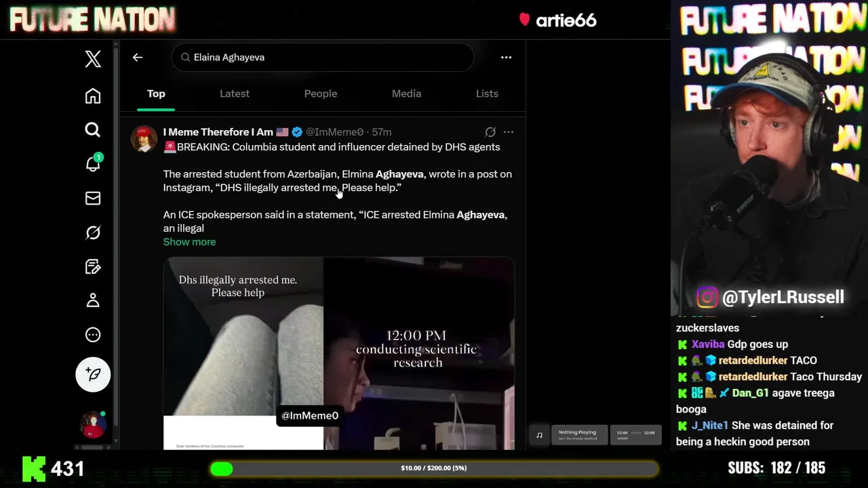
Task: Open the Profile person icon
Action: tap(93, 300)
